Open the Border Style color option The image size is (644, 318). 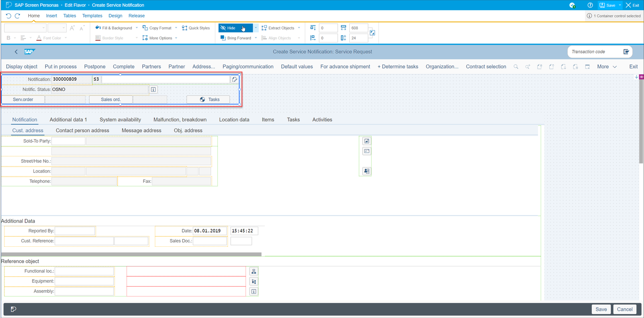(x=109, y=38)
